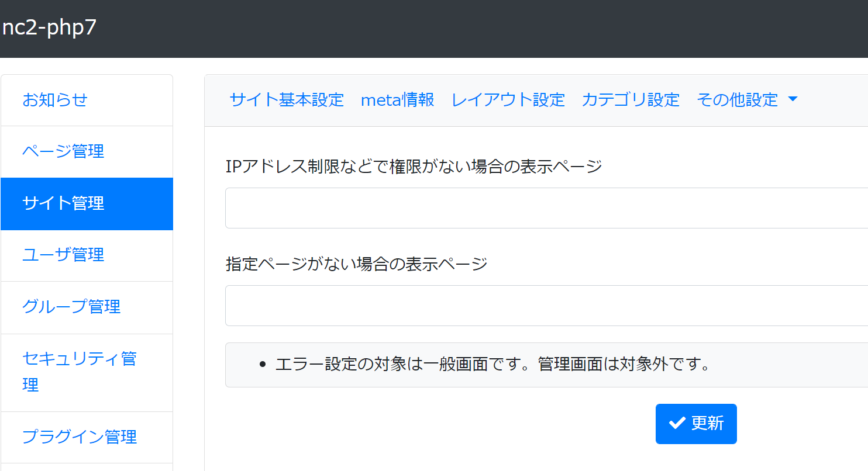The image size is (868, 471).
Task: Open ページ管理 from the sidebar
Action: (63, 151)
